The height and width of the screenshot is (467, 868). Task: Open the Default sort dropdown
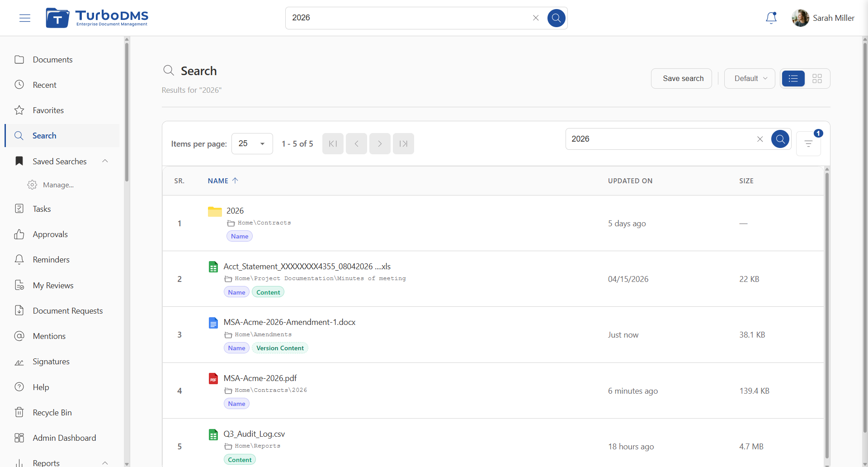tap(750, 79)
